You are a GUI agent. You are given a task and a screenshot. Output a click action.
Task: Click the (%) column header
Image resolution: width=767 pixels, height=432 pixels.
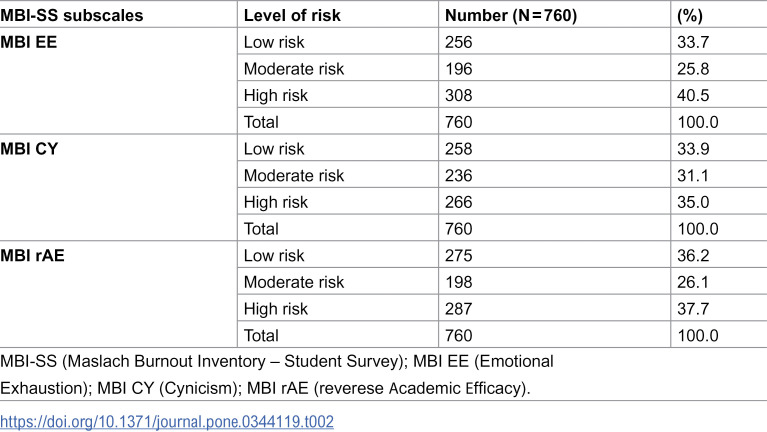690,15
